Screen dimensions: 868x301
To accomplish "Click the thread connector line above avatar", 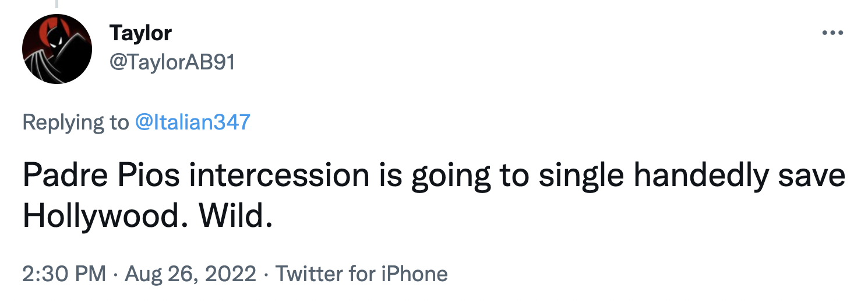I will click(x=57, y=4).
